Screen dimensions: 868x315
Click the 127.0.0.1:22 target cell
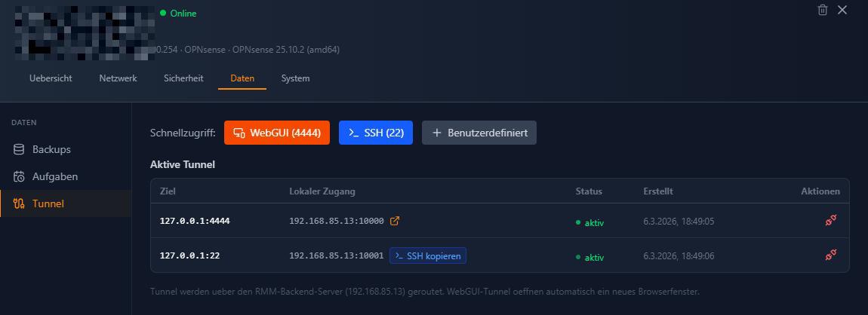pyautogui.click(x=190, y=256)
